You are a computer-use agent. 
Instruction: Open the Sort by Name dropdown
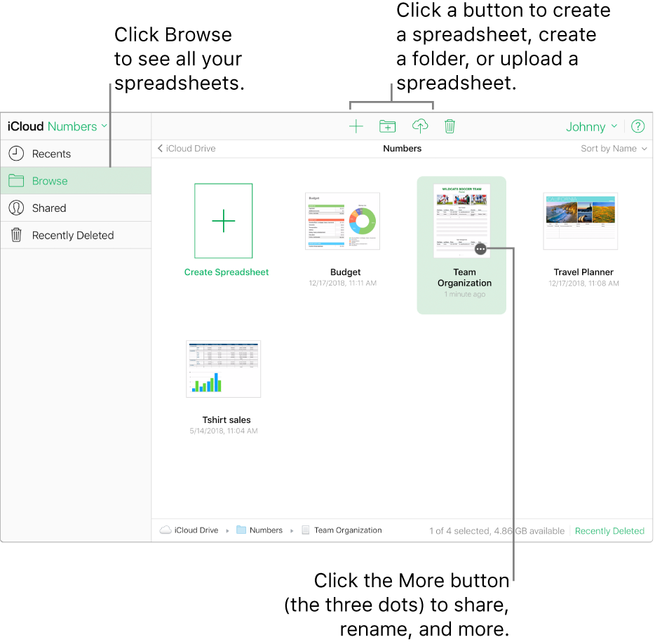tap(614, 148)
